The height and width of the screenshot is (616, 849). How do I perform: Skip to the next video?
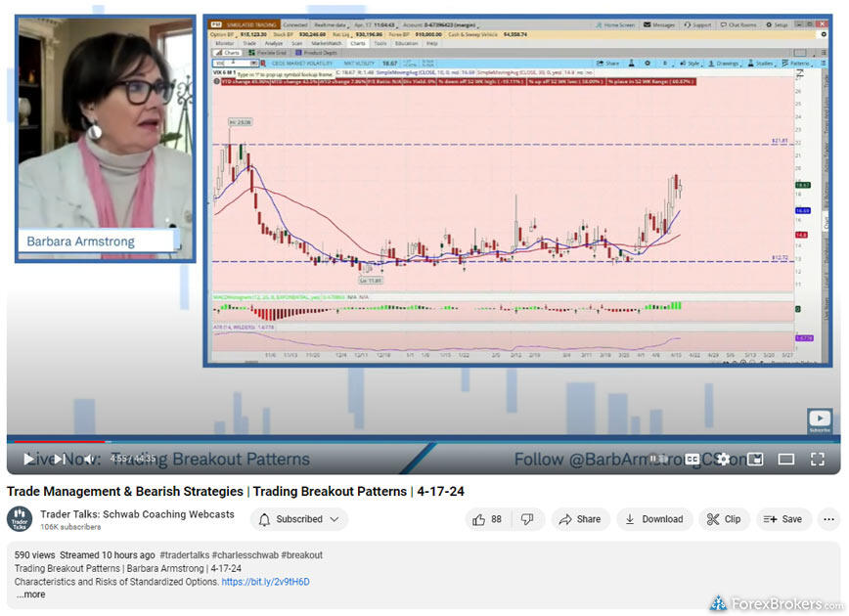59,459
